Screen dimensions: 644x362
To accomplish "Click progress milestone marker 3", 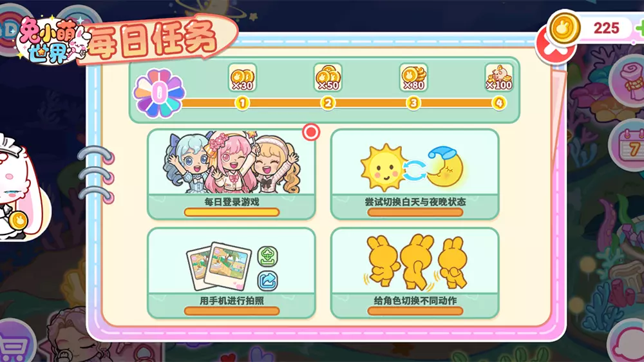I will pyautogui.click(x=413, y=102).
